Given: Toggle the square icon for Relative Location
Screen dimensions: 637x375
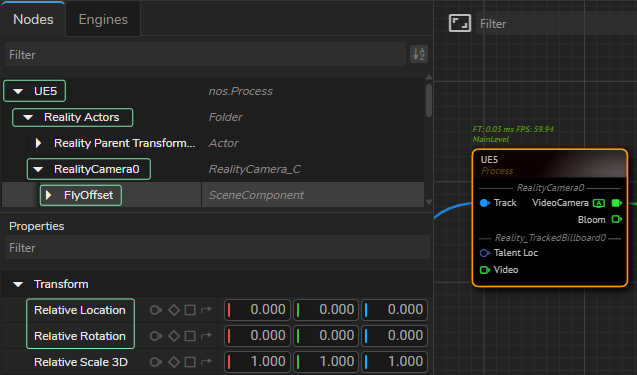Looking at the screenshot, I should pos(190,310).
